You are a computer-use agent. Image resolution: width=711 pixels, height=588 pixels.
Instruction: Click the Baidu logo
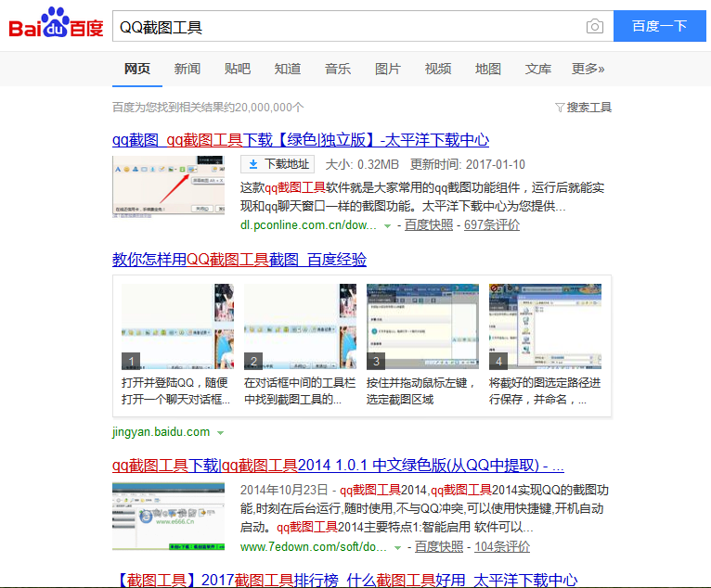(x=57, y=22)
